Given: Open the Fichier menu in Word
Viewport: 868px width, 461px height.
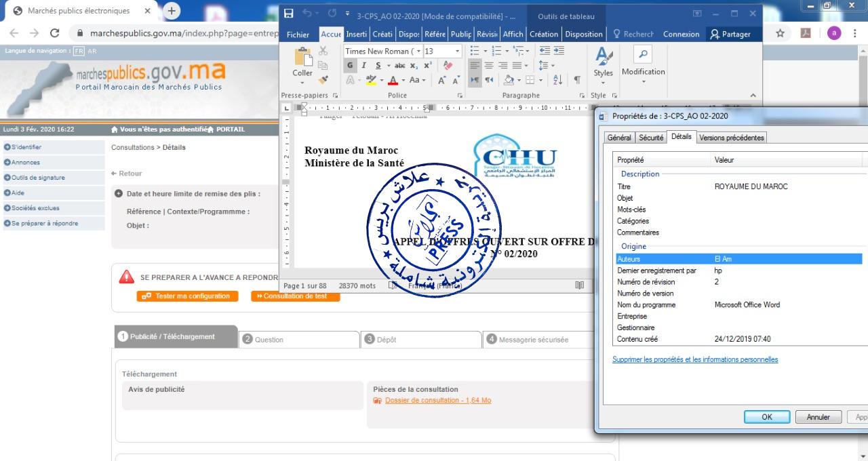Looking at the screenshot, I should [298, 35].
